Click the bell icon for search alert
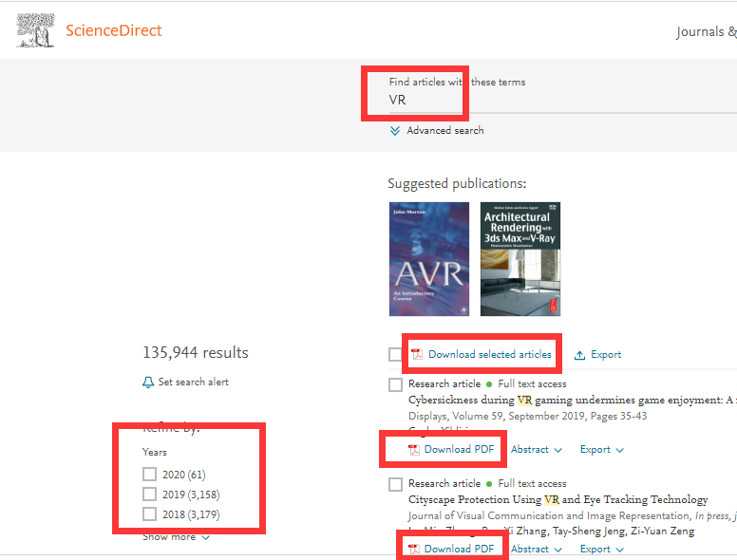The image size is (737, 560). [x=148, y=383]
